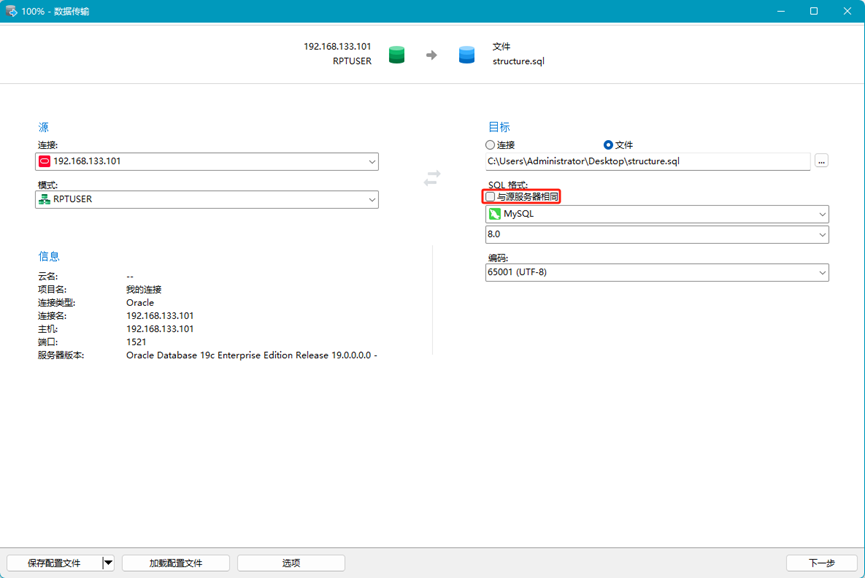This screenshot has width=865, height=578.
Task: Click the structure.sql label in header
Action: [519, 61]
